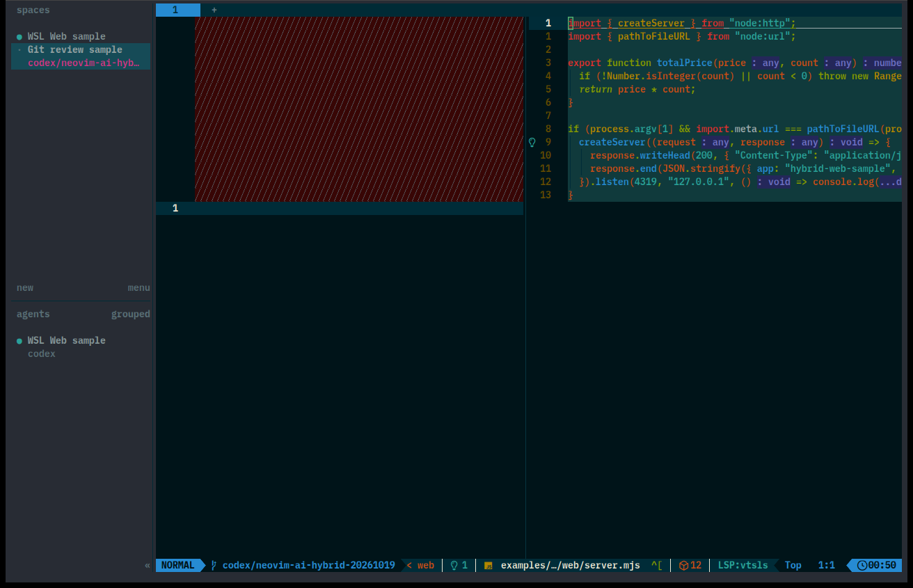Screen dimensions: 913x588
Task: Click the new button in the sidebar
Action: click(x=25, y=287)
